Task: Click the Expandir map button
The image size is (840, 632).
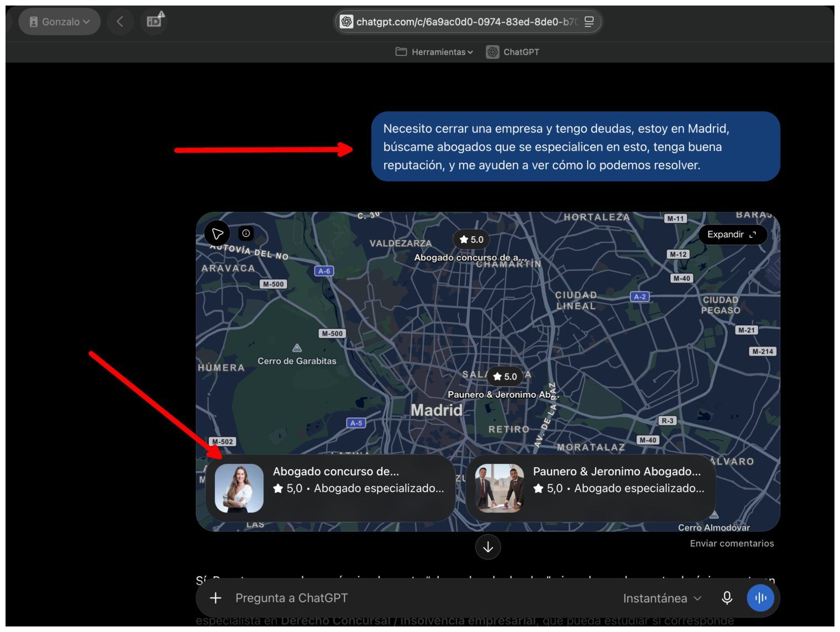Action: click(732, 234)
